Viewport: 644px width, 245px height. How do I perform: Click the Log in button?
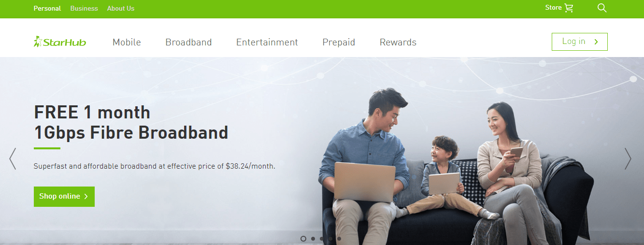(x=580, y=42)
